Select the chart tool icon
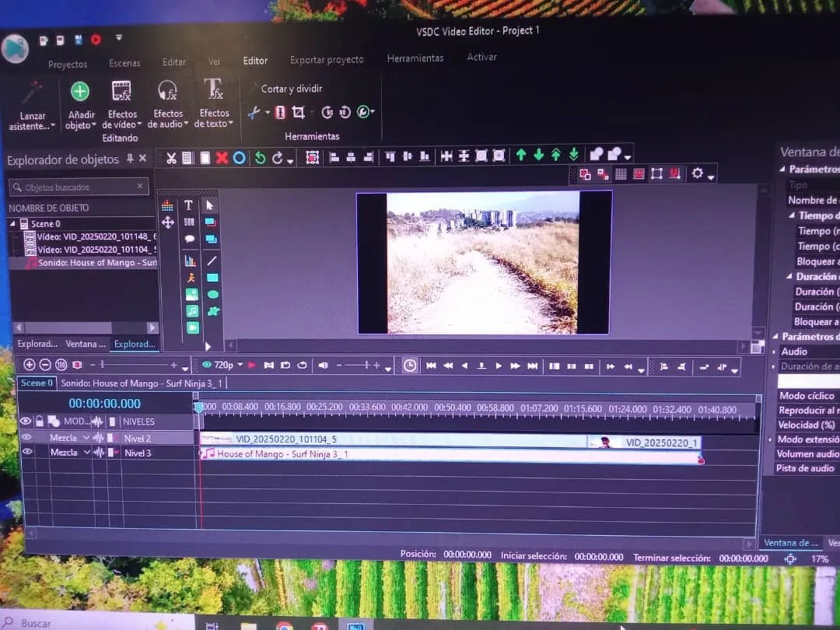The width and height of the screenshot is (840, 630). point(191,261)
